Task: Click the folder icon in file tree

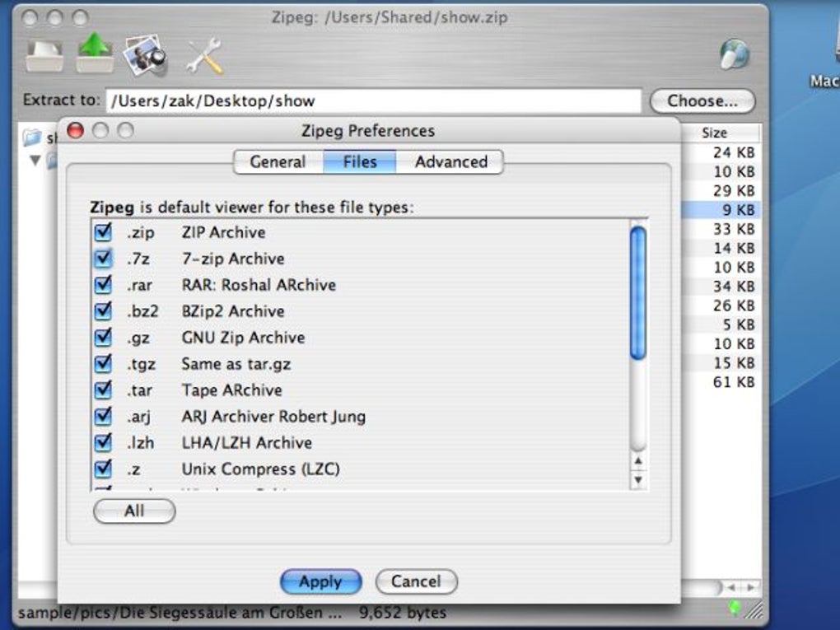Action: 32,138
